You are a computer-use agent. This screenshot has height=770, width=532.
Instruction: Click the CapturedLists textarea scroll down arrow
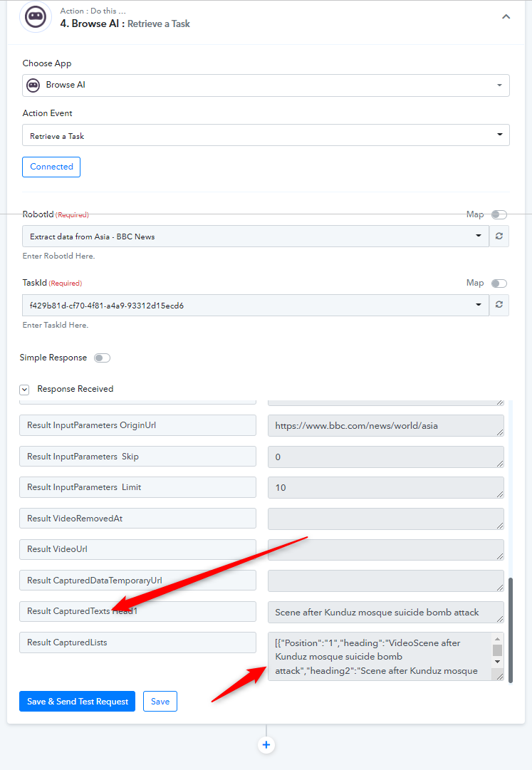click(x=497, y=662)
